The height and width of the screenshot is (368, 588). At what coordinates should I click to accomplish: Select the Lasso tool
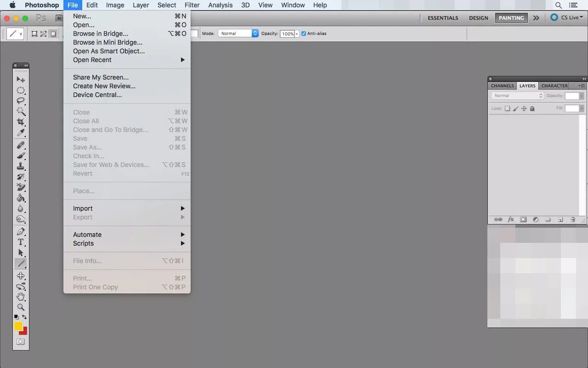(x=21, y=101)
